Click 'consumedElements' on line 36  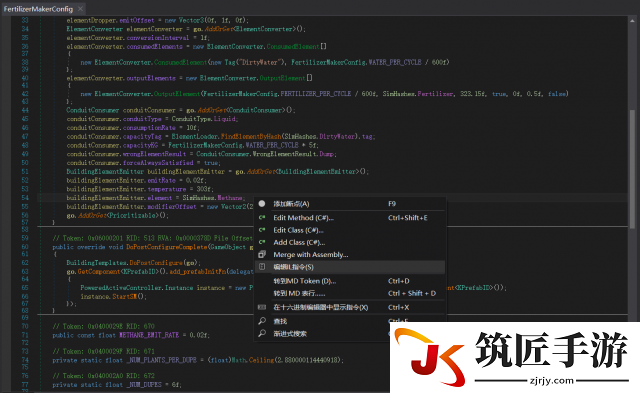(154, 47)
